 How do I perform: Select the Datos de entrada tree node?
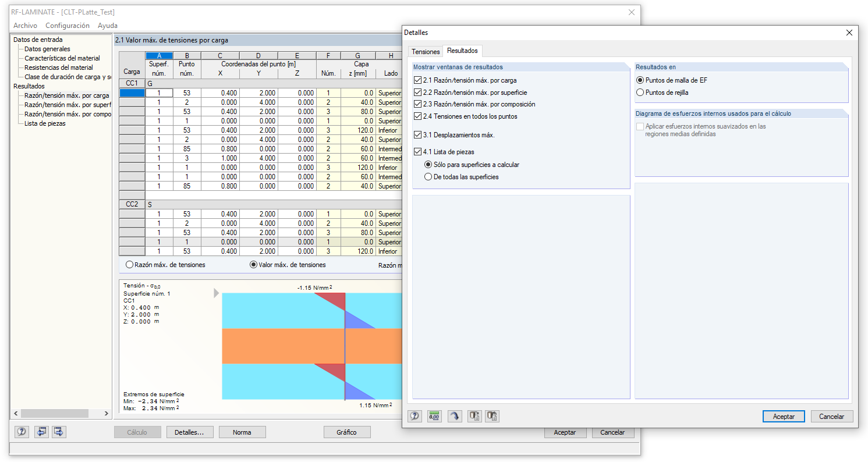(x=38, y=40)
